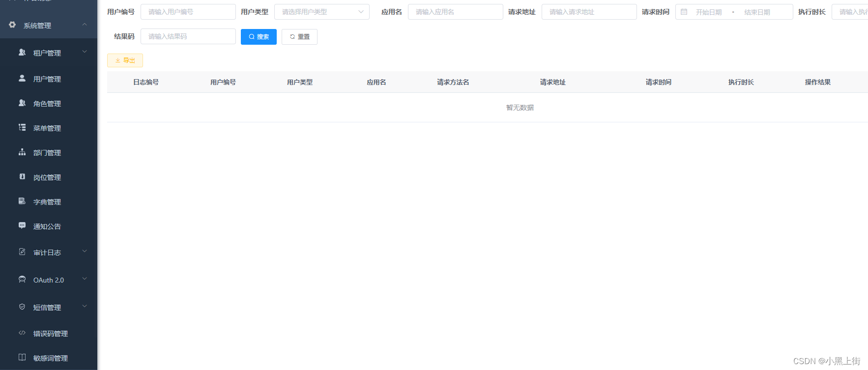Focus the 执行时长 input field
The image size is (868, 370).
pos(850,12)
